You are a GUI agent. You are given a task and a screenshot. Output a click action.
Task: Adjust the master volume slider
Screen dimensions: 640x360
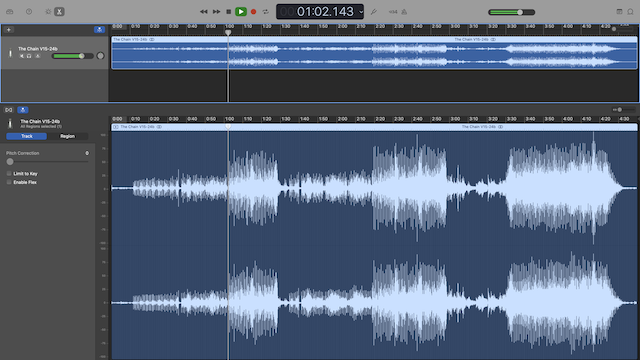(511, 12)
